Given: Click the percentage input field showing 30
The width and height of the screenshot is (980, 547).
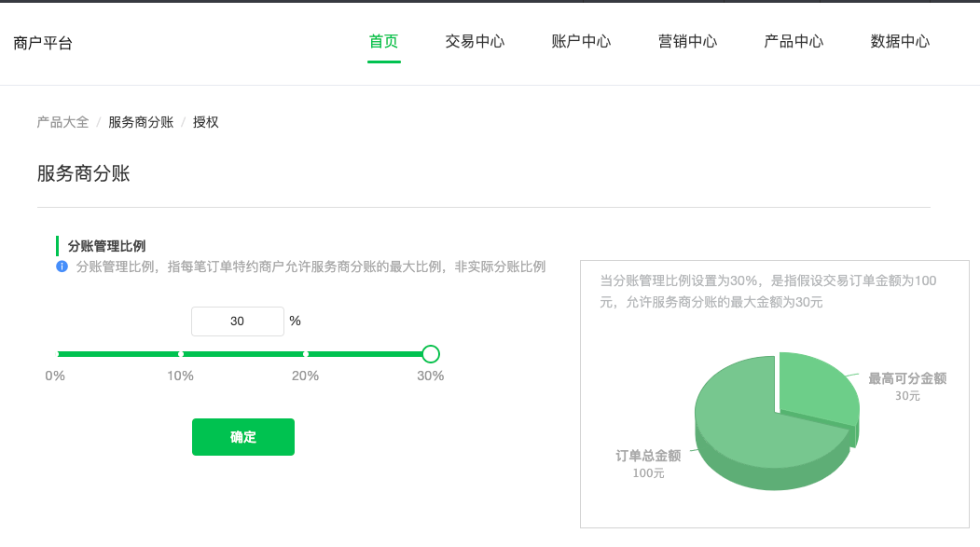Looking at the screenshot, I should pos(238,321).
